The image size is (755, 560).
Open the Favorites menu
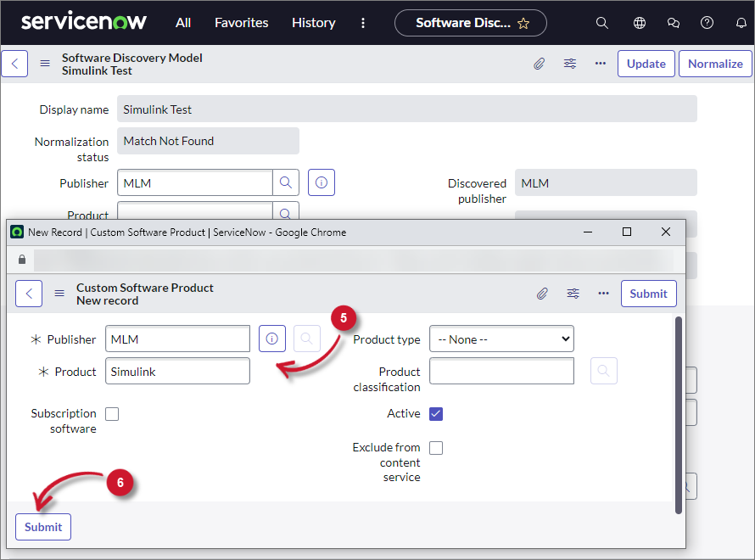point(241,23)
